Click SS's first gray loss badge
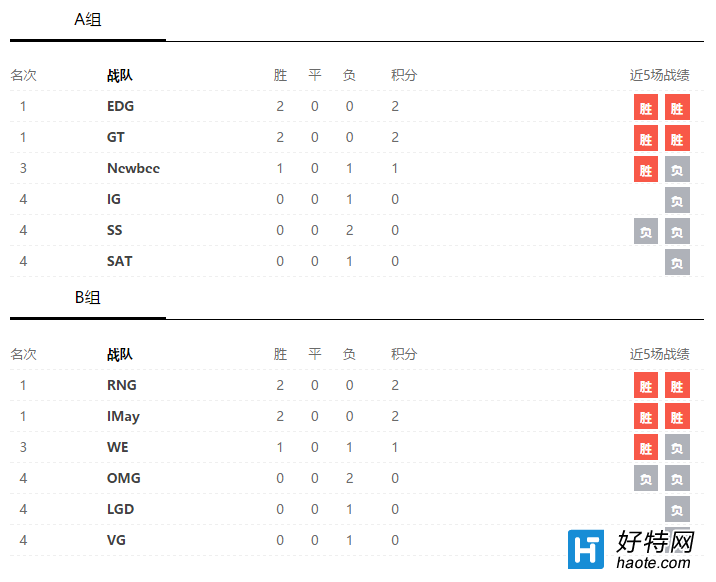 (646, 231)
